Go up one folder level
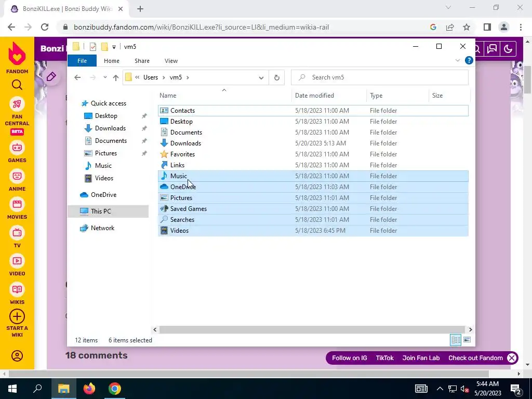The height and width of the screenshot is (399, 532). 116,78
